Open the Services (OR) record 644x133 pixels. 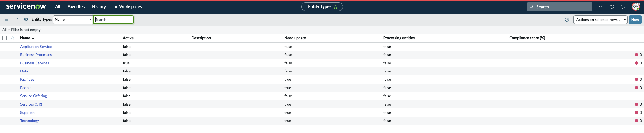(x=31, y=104)
